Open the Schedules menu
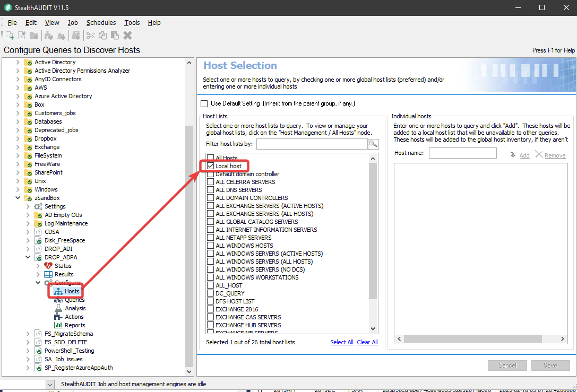Image resolution: width=577 pixels, height=392 pixels. click(x=101, y=22)
